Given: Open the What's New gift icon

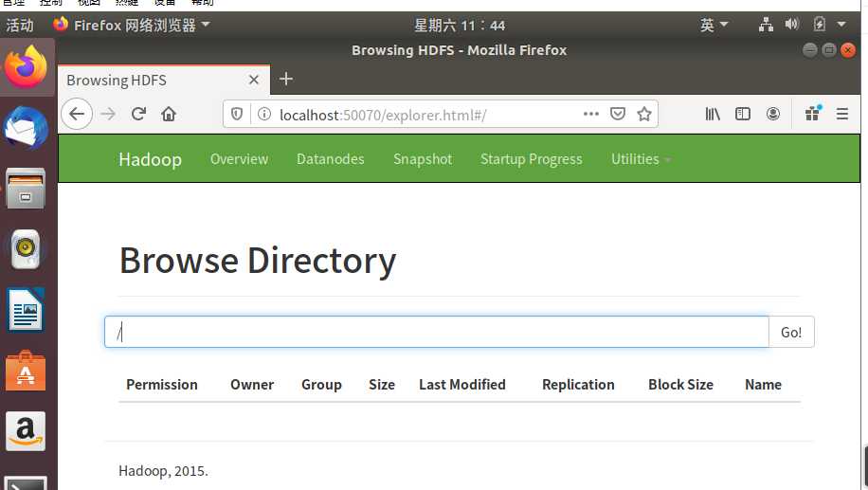Looking at the screenshot, I should coord(813,114).
